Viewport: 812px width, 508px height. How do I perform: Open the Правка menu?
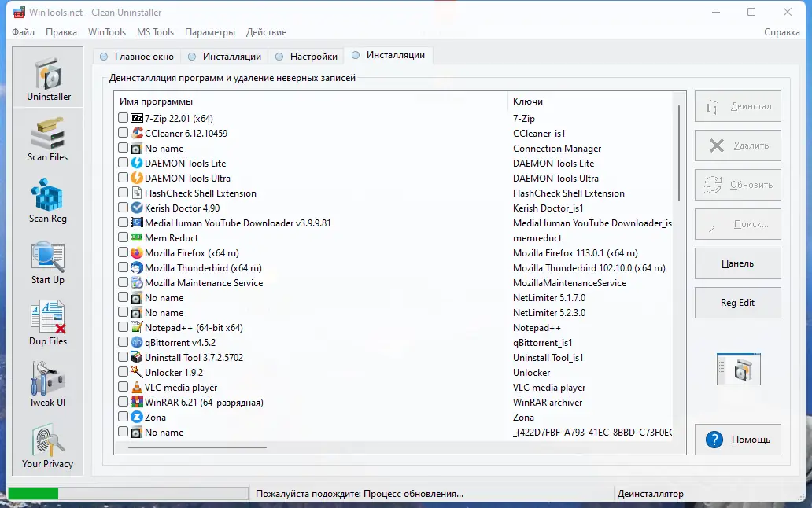61,32
